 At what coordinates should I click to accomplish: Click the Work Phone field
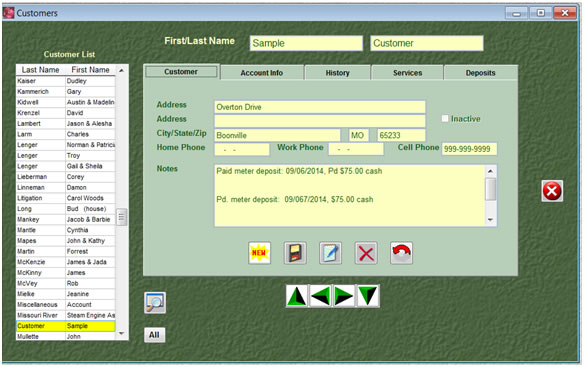point(356,149)
